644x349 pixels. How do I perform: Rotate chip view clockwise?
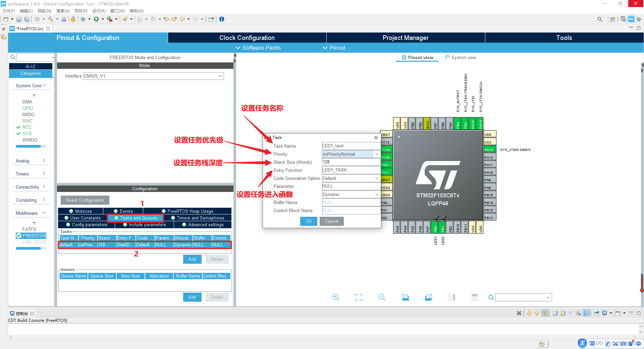tap(405, 297)
